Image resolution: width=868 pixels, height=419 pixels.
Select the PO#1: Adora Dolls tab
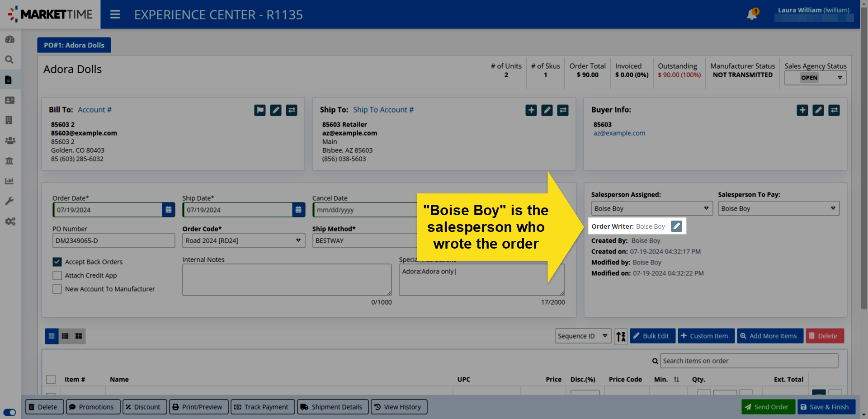click(x=74, y=45)
